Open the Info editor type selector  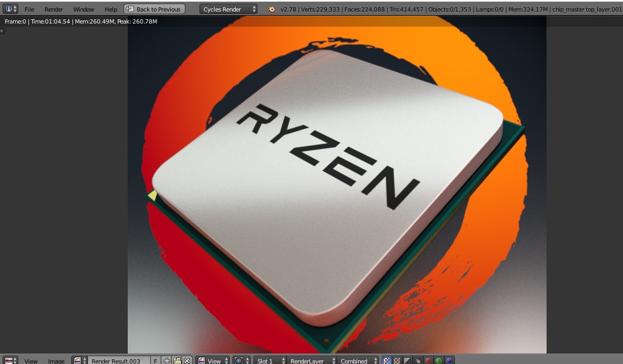10,9
